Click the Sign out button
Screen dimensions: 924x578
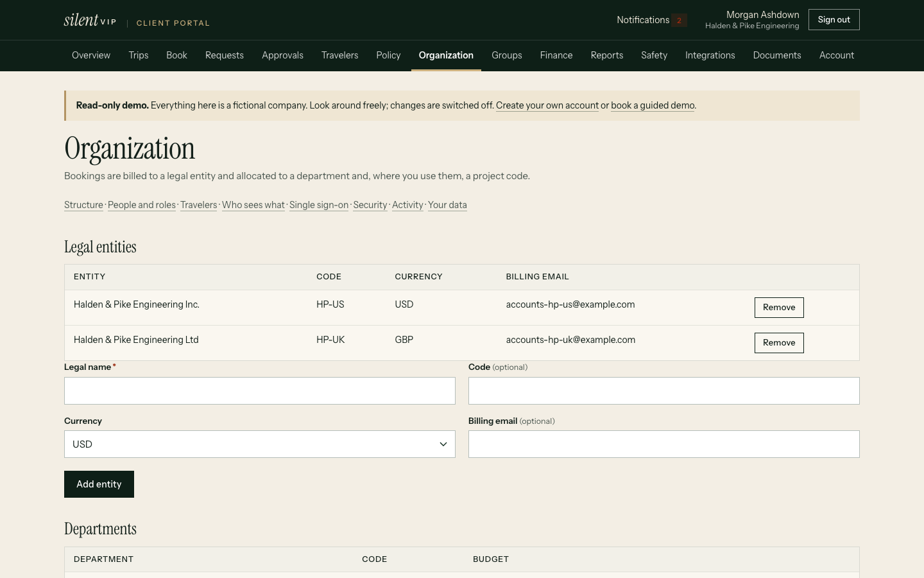[x=834, y=20]
